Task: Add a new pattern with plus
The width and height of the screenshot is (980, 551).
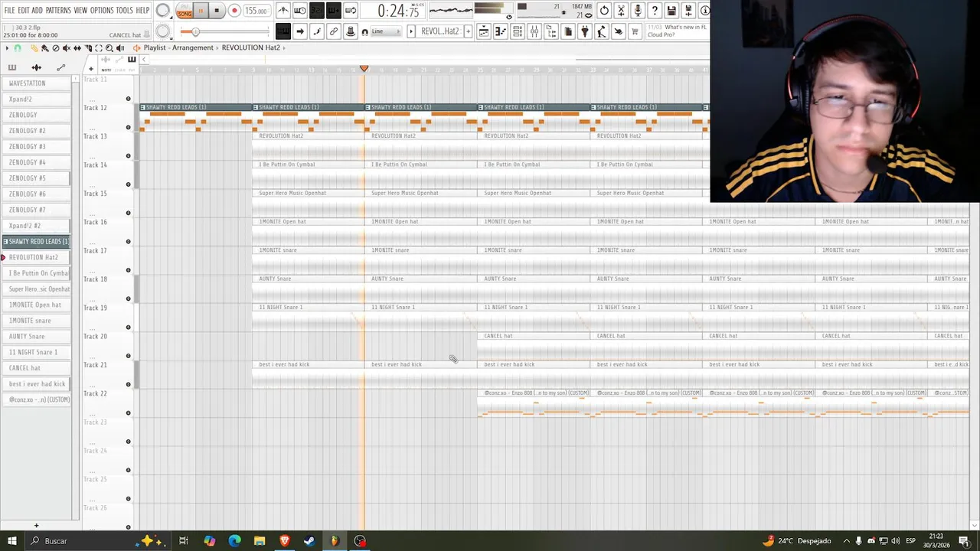Action: [x=467, y=31]
